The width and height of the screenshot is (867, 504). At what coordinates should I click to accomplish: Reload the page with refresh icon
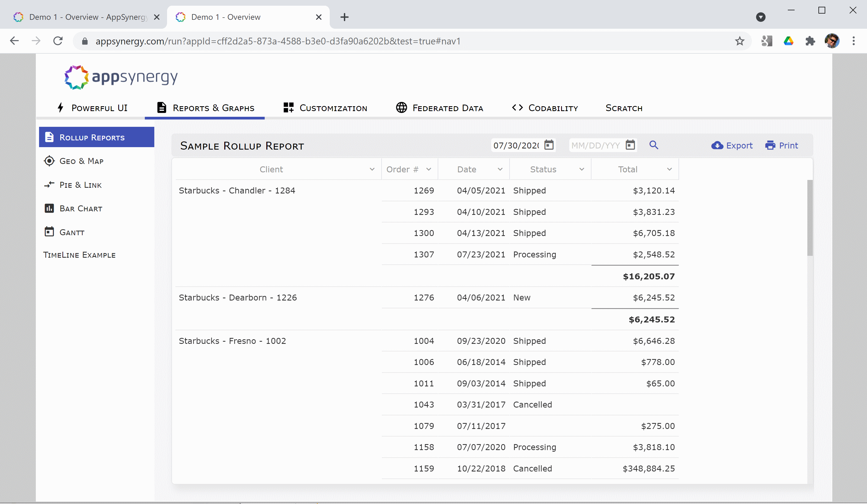[x=58, y=41]
